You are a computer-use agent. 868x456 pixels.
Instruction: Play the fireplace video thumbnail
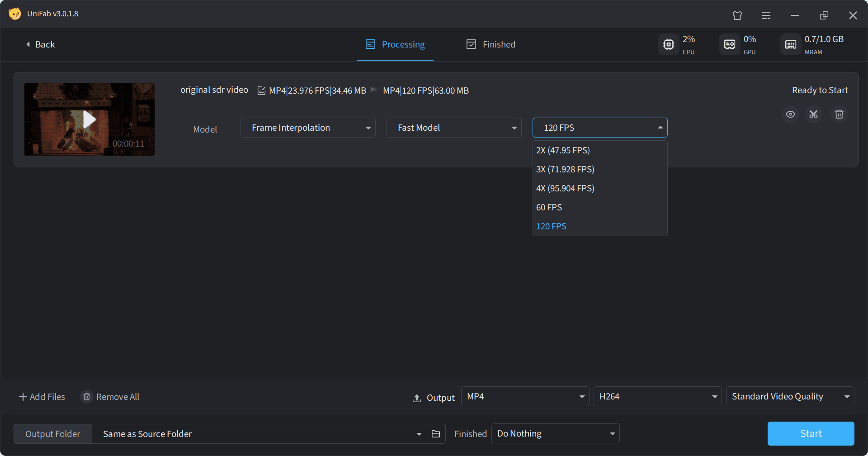click(x=90, y=119)
